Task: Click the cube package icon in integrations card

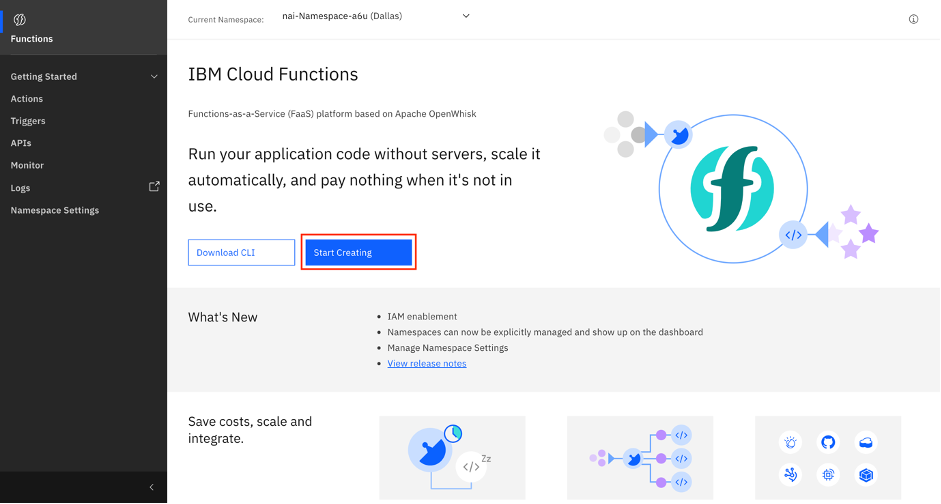Action: 865,475
